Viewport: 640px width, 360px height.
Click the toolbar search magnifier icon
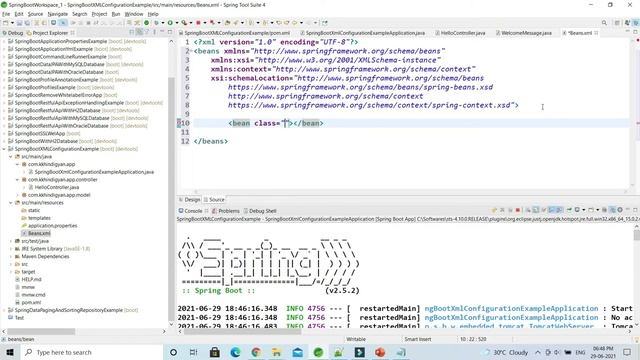[x=604, y=23]
